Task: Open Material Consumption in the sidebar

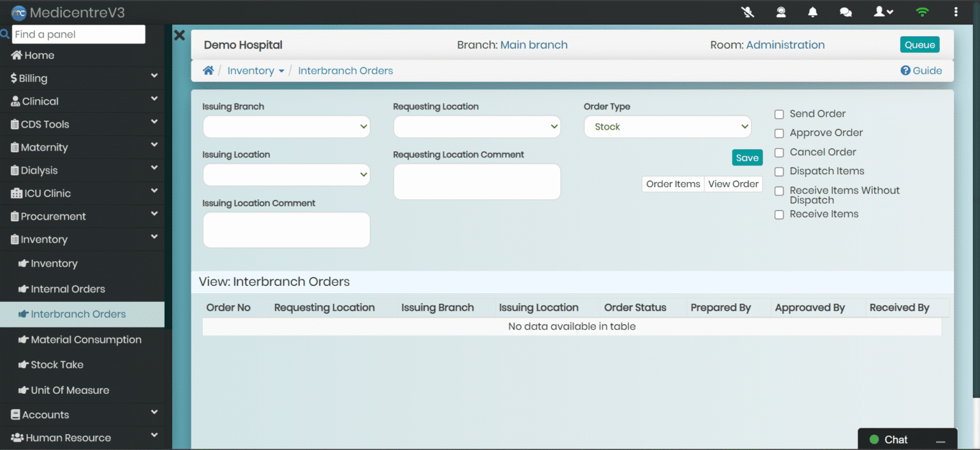Action: [x=85, y=340]
